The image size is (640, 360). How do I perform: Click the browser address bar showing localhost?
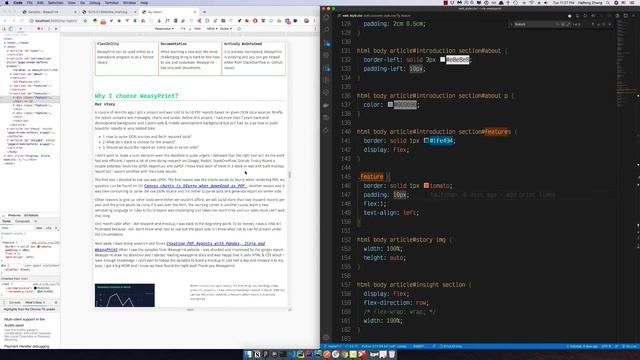click(57, 20)
